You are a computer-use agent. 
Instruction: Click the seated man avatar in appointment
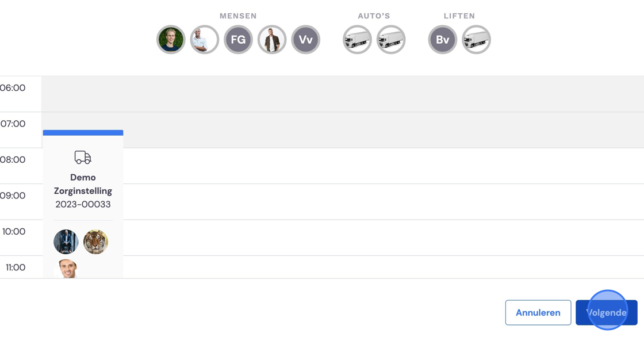coord(66,242)
